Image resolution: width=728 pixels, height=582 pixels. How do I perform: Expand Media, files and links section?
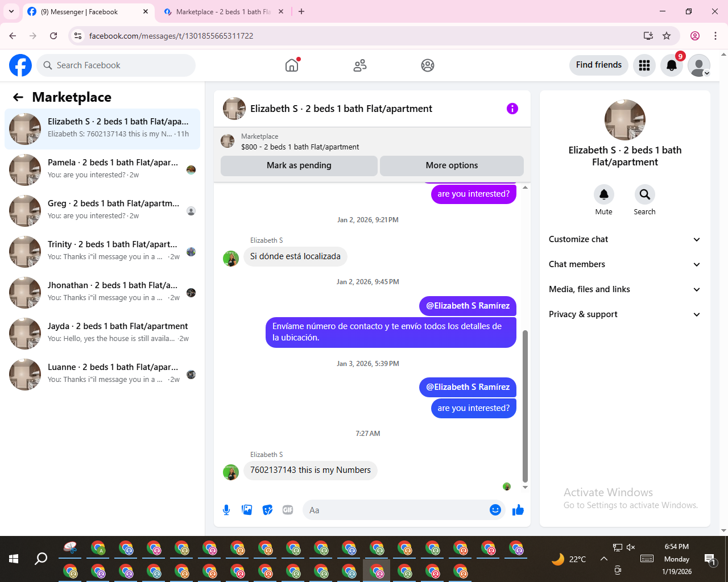point(624,289)
